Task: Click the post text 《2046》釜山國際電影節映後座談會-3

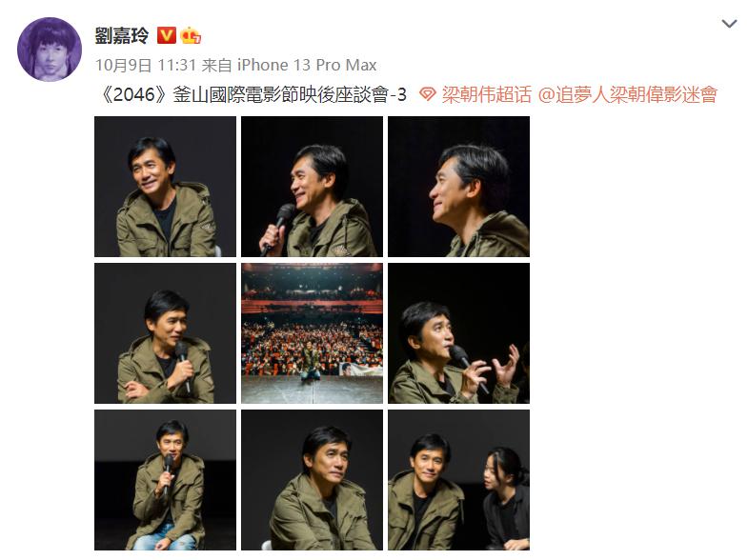Action: point(252,94)
